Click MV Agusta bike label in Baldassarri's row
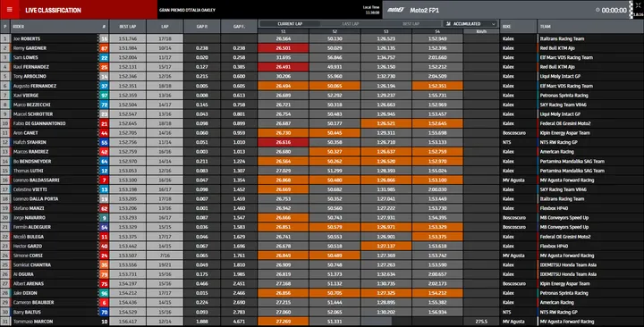 [513, 180]
